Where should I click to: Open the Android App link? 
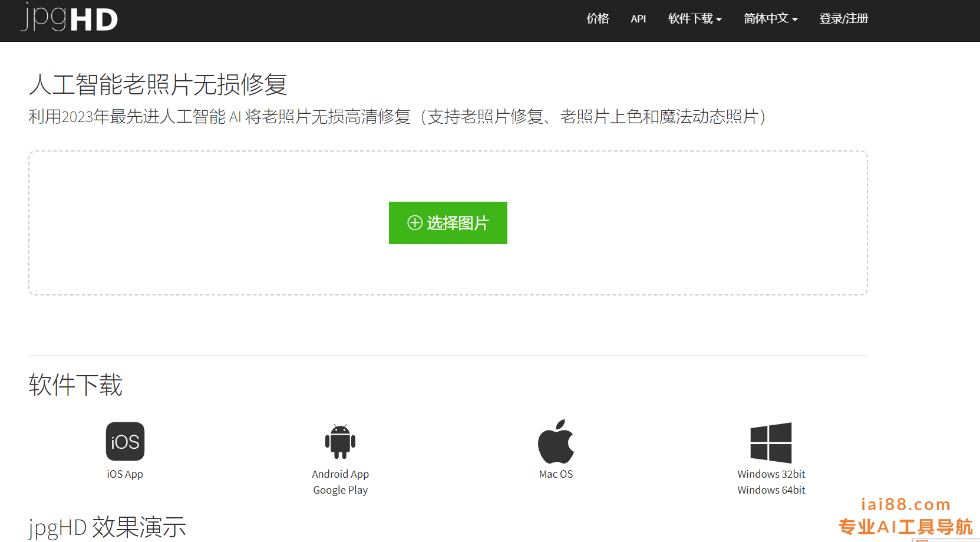[x=341, y=474]
